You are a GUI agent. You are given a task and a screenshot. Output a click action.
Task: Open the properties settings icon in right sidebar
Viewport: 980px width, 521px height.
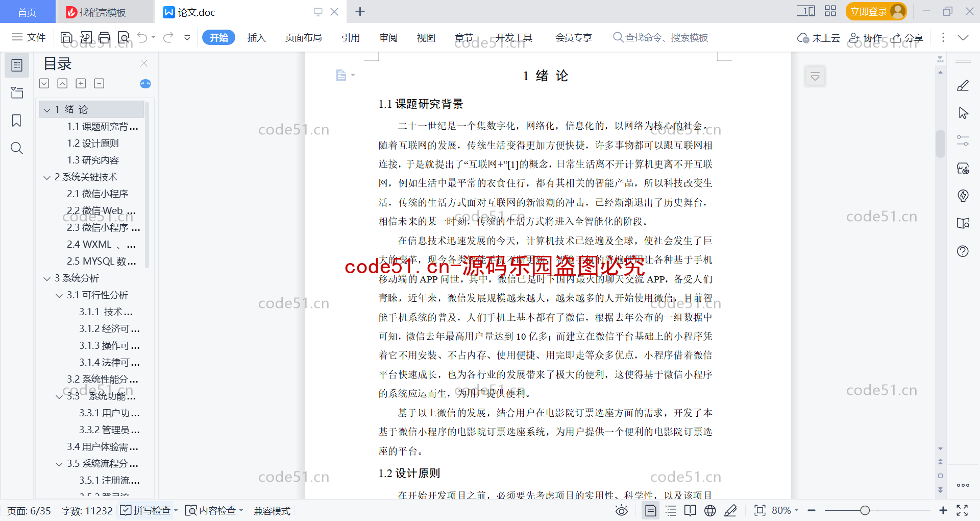(963, 140)
